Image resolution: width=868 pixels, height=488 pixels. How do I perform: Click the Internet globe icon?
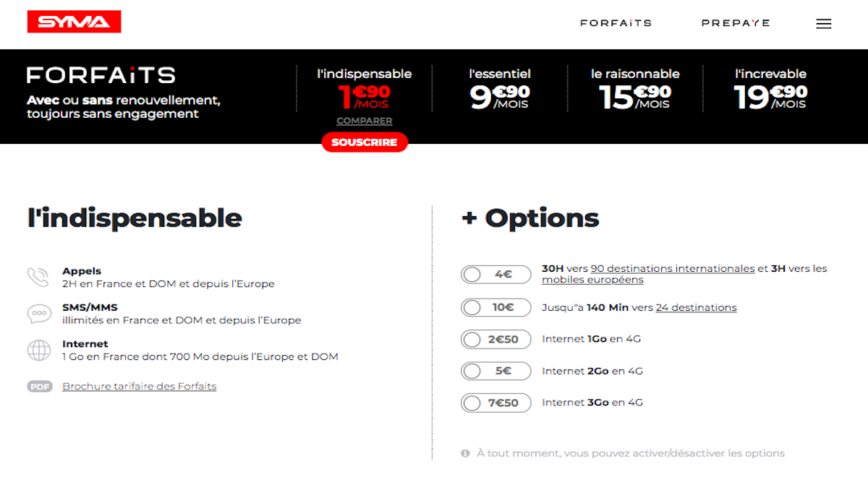coord(38,350)
